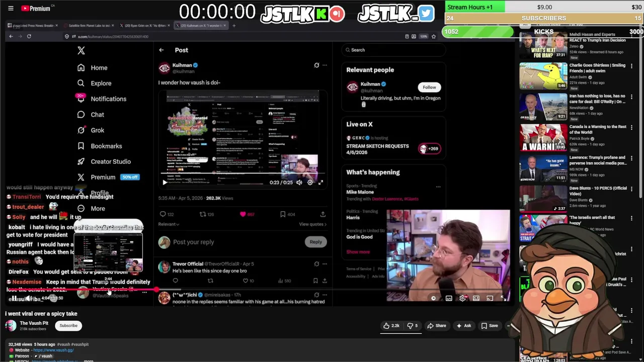Like the video with the thumbs-up 2.2k button
The height and width of the screenshot is (362, 644).
pyautogui.click(x=391, y=326)
